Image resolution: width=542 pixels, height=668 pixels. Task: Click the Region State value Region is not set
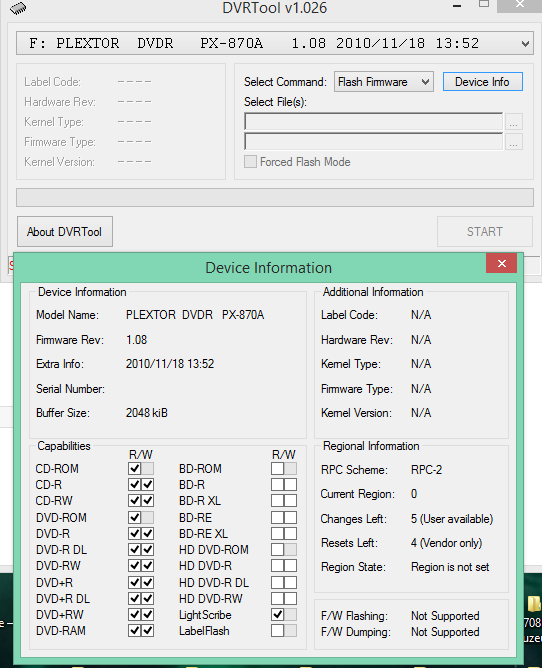click(450, 567)
